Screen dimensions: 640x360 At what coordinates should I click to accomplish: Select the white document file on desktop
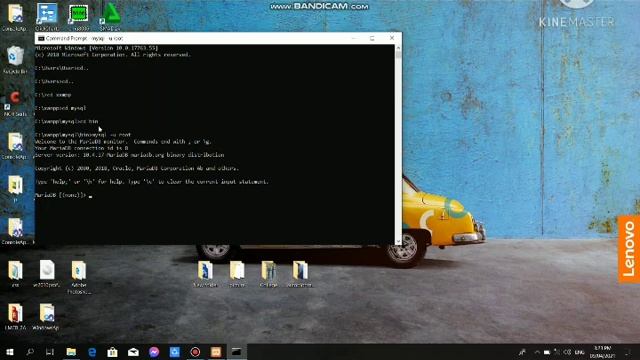[47, 273]
